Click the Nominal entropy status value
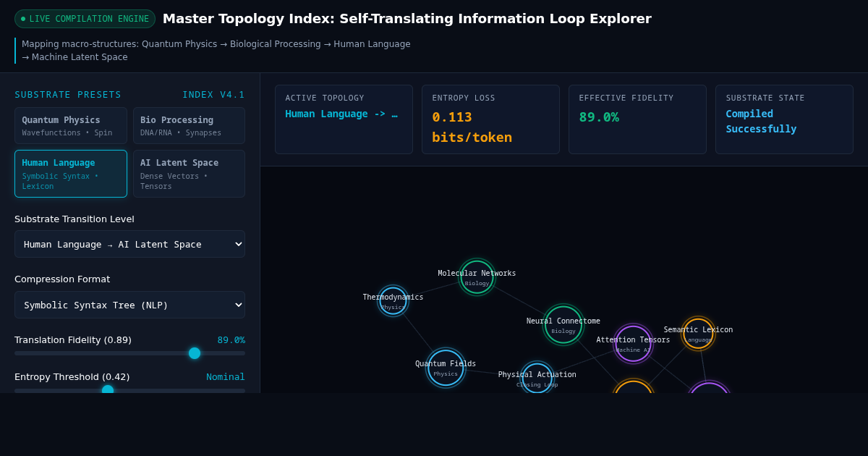868x456 pixels. pyautogui.click(x=226, y=377)
